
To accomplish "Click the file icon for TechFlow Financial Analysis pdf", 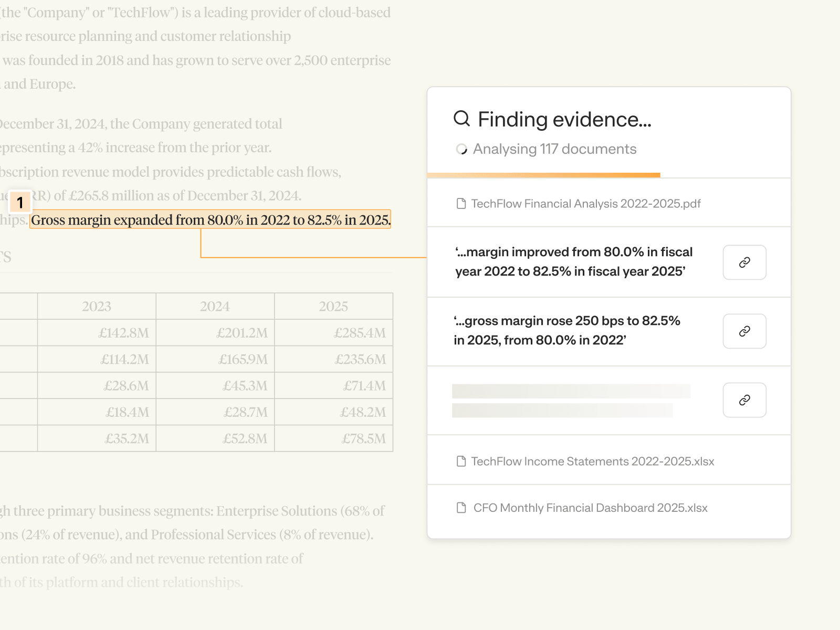I will point(461,204).
